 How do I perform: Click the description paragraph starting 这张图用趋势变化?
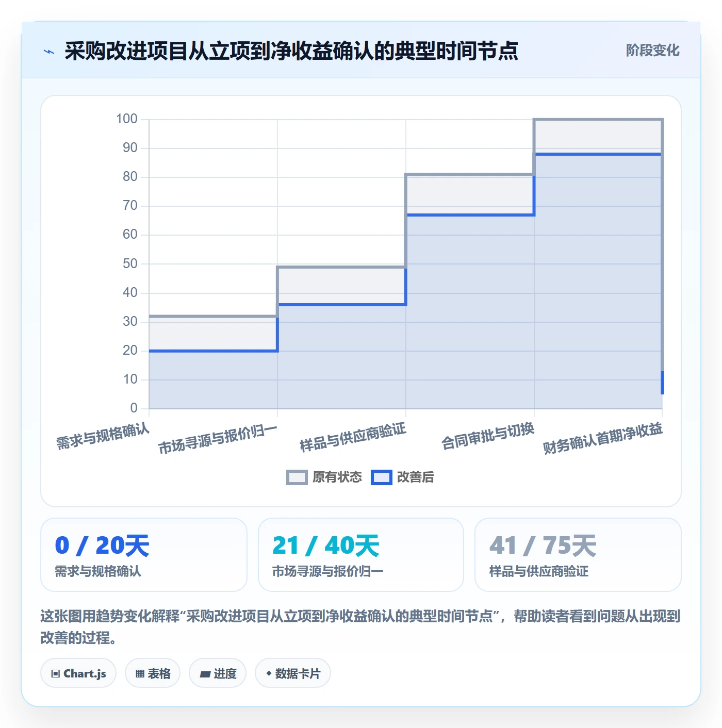[360, 627]
